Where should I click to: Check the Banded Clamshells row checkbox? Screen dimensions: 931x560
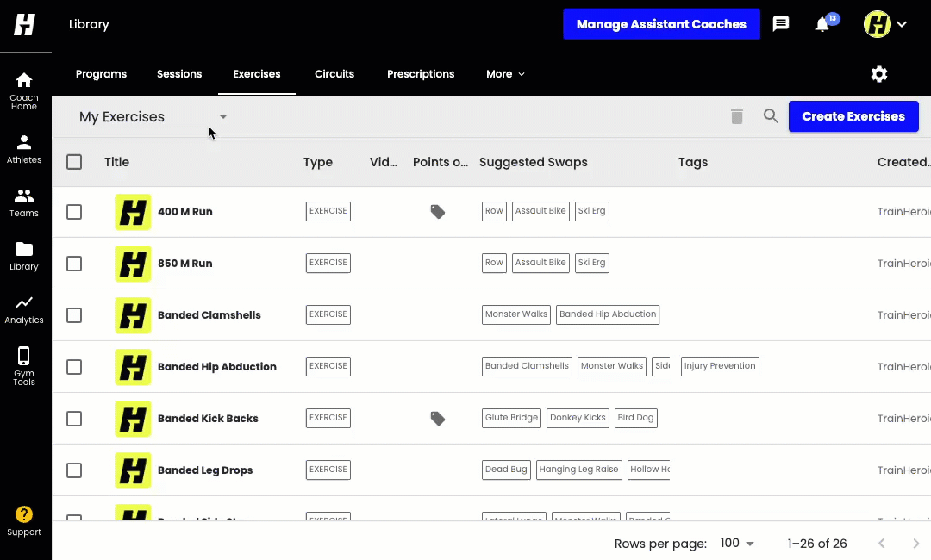pyautogui.click(x=74, y=315)
